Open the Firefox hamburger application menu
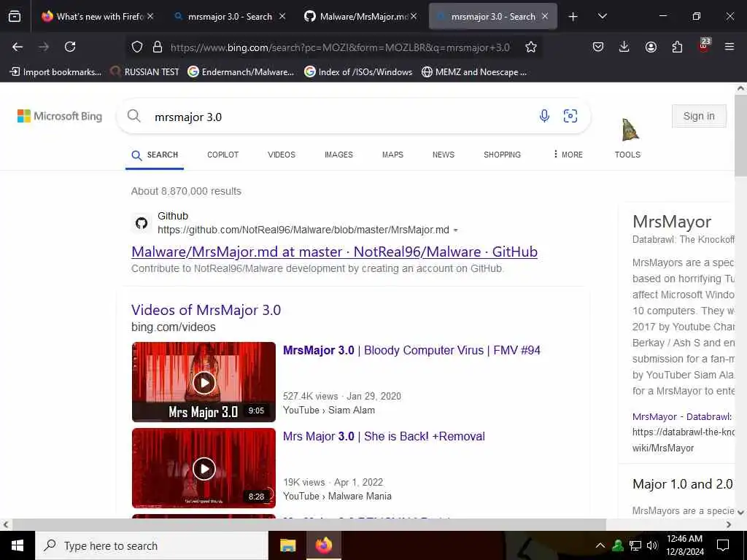Image resolution: width=747 pixels, height=560 pixels. [x=729, y=47]
